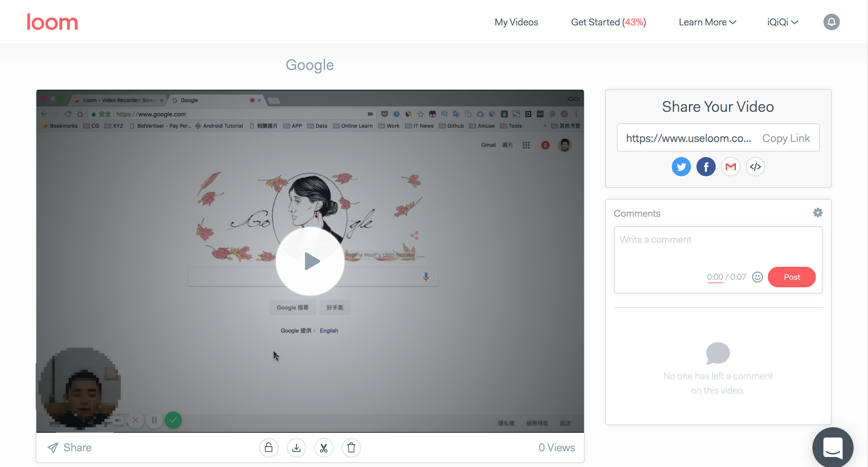Click the 0 Views counter

tap(556, 447)
